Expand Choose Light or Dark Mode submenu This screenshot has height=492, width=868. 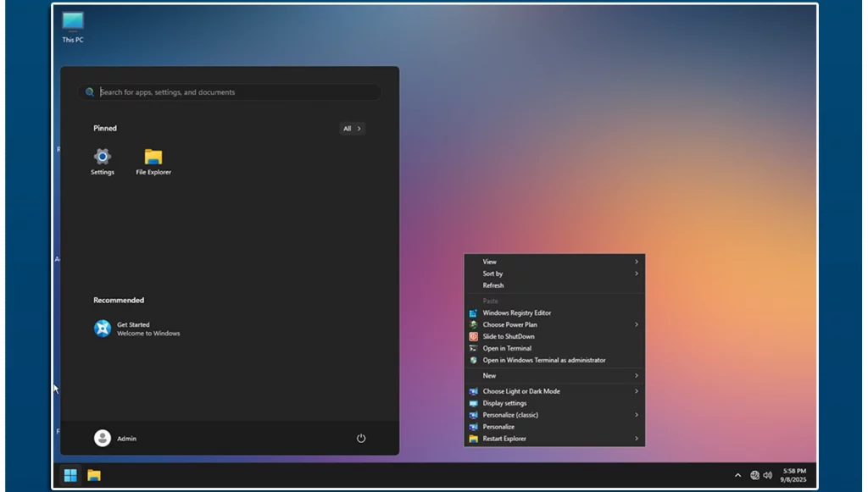pos(554,391)
